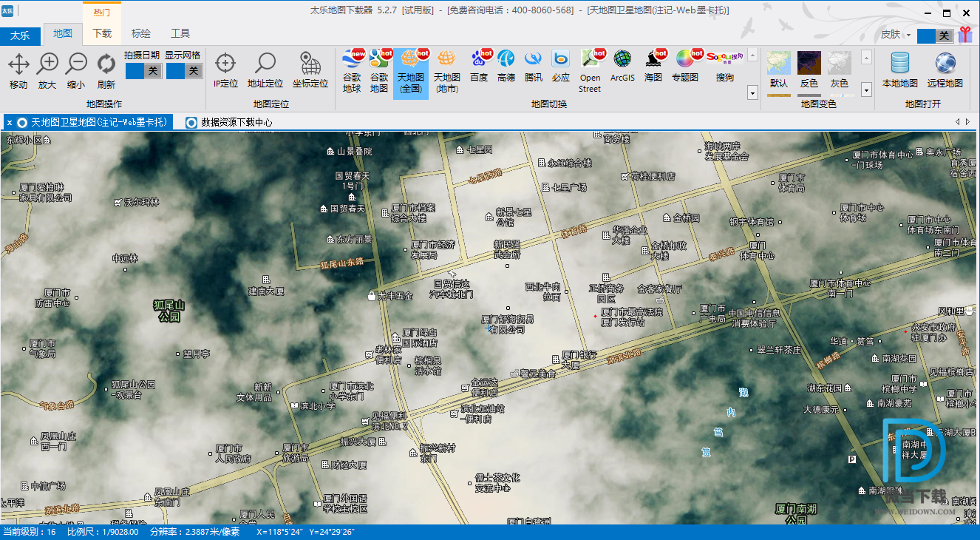Open 地址定位 address search tool
980x540 pixels.
[x=265, y=71]
